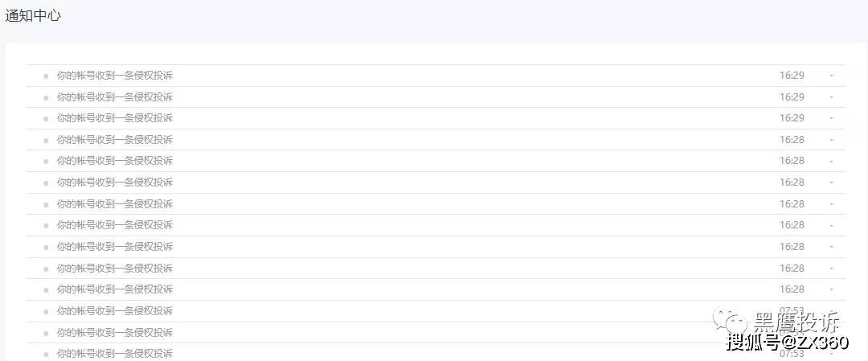Click the 07:53 timestamp in the bottom row

(x=792, y=354)
